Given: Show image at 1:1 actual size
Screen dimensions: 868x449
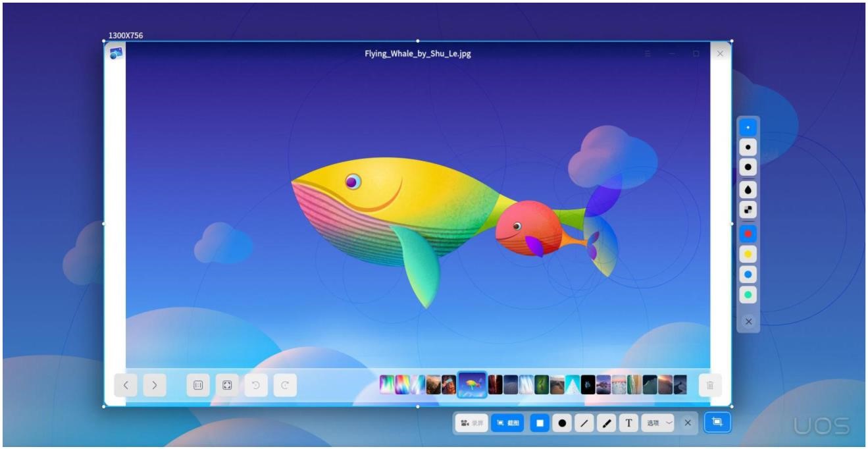Looking at the screenshot, I should pos(198,385).
